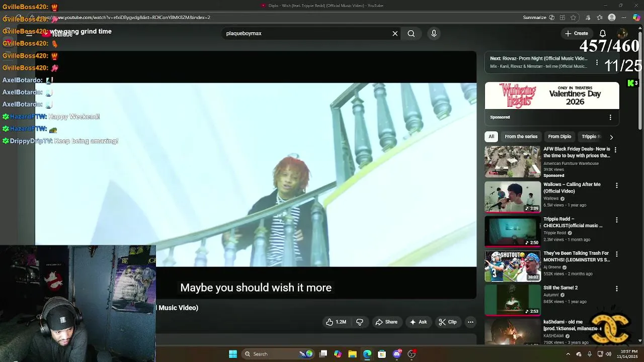This screenshot has width=644, height=362.
Task: Like the video with 1.2M likes
Action: [336, 322]
